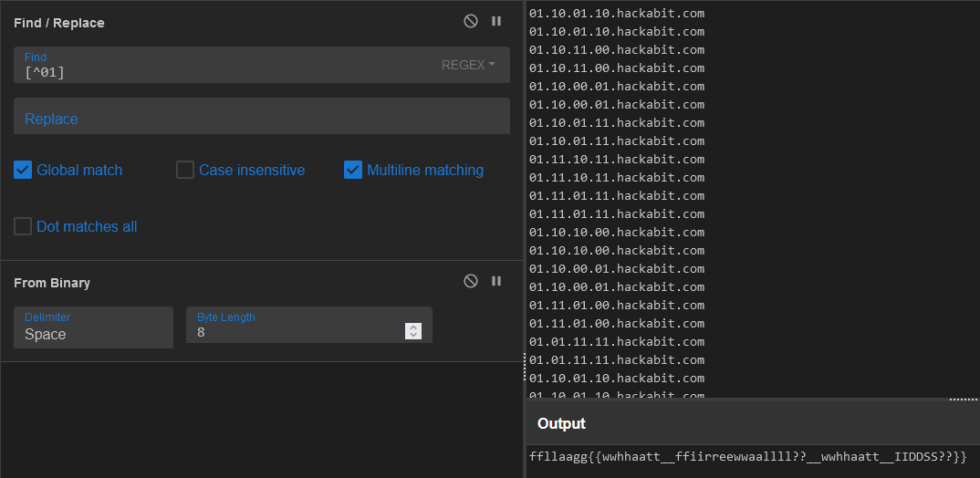Screen dimensions: 980x478
Task: Disable the Find / Replace operation
Action: (471, 21)
